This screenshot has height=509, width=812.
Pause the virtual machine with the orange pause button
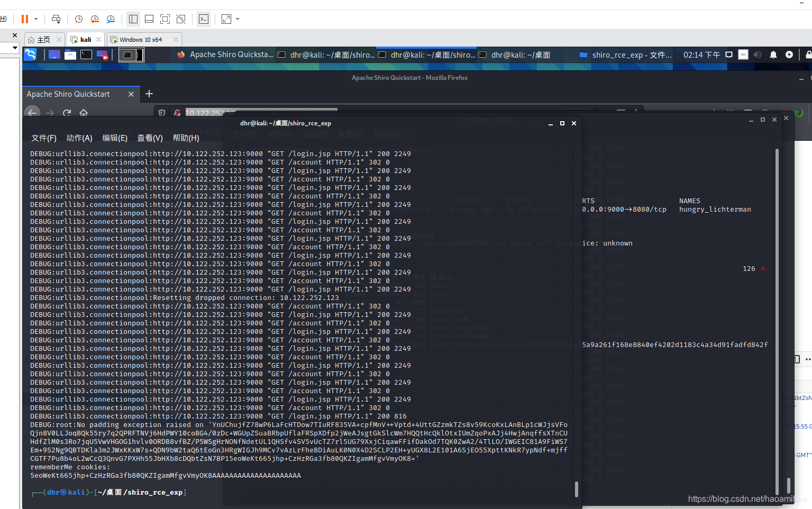coord(24,19)
